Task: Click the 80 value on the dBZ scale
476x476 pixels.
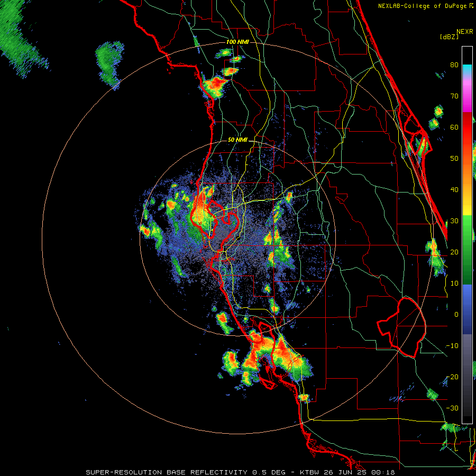Action: [x=454, y=65]
